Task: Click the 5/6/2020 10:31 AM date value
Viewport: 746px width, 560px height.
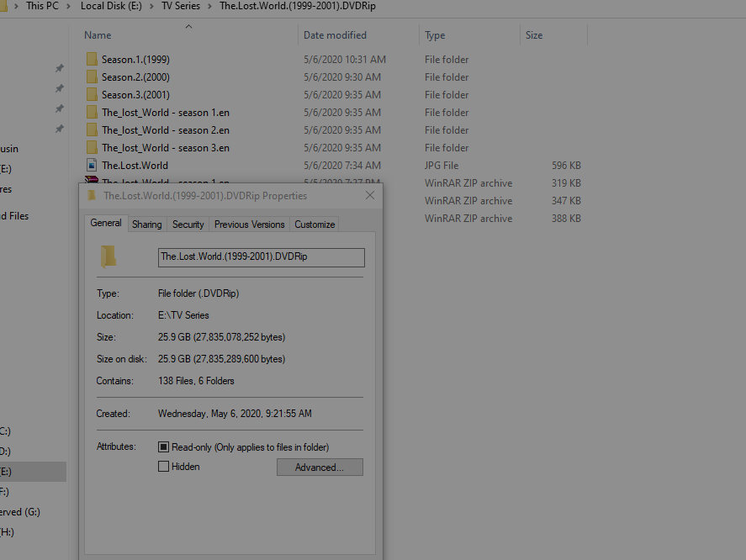Action: 345,60
